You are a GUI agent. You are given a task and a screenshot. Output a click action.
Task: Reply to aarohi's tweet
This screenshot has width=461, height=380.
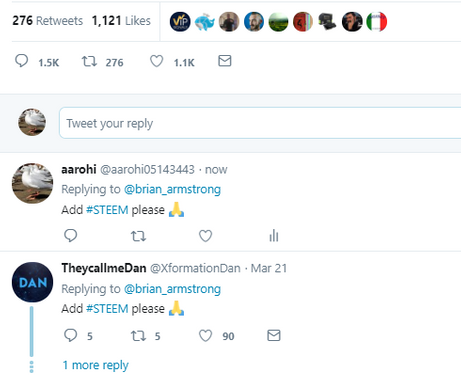pos(70,236)
